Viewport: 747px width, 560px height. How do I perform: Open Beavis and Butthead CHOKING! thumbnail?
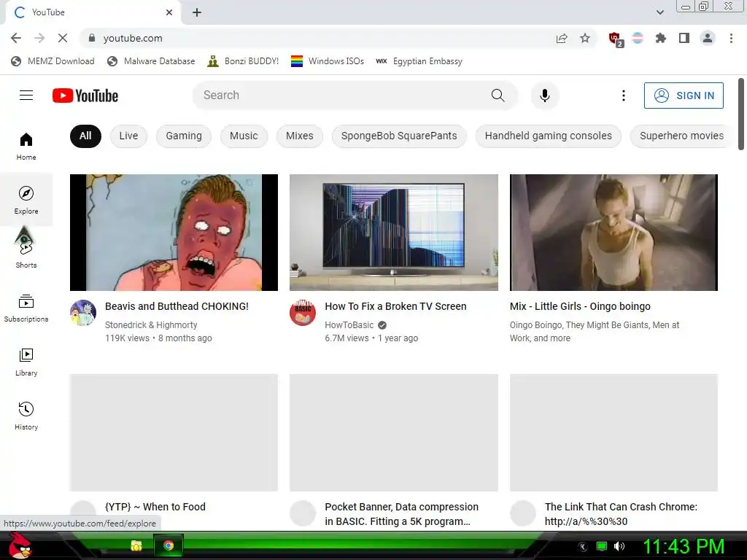coord(174,233)
